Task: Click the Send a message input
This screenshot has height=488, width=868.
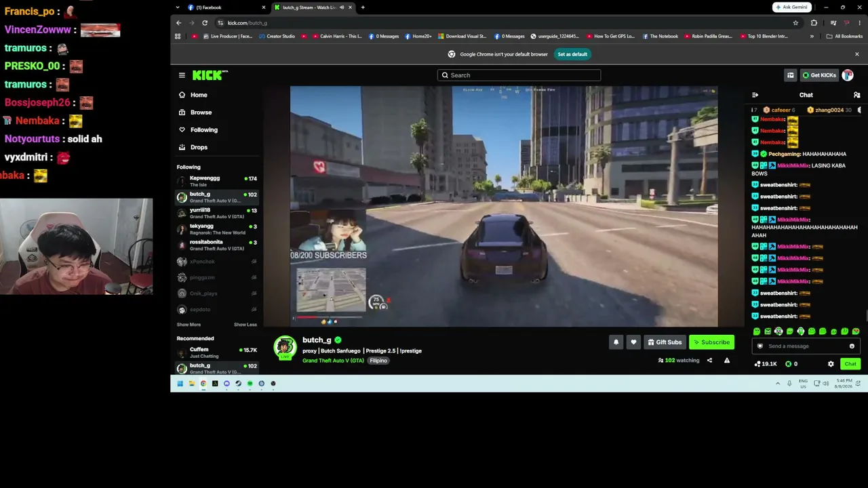Action: point(806,346)
